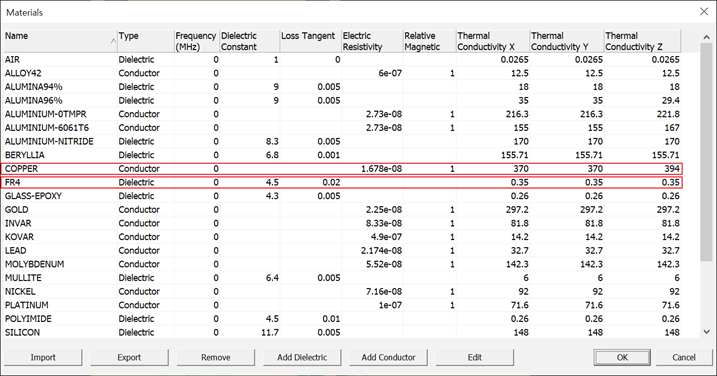Select the ALUMINA94% row
This screenshot has width=717, height=376.
coord(343,87)
